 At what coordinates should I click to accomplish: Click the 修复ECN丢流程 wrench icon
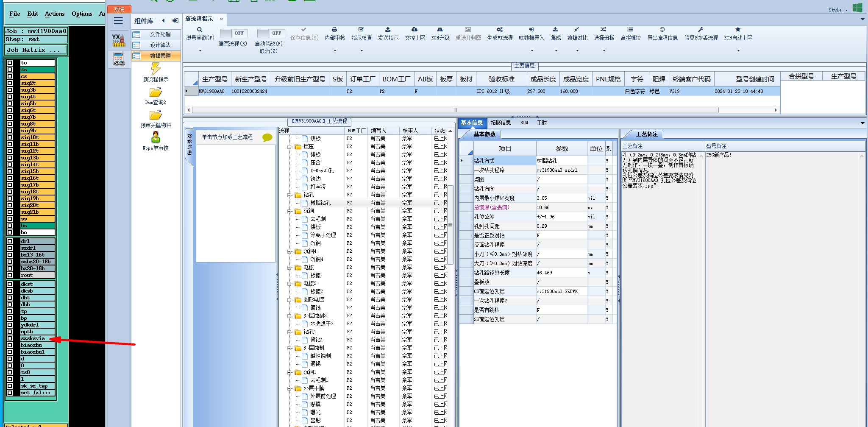click(701, 30)
